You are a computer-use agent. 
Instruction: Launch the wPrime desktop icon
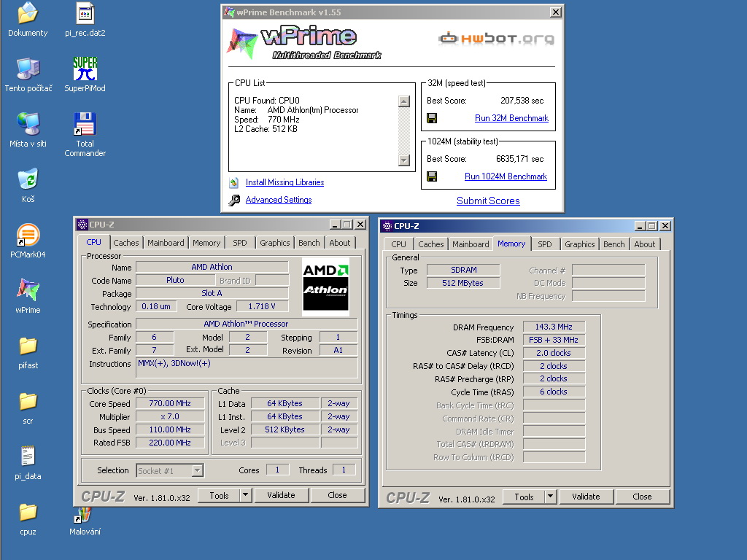(28, 290)
